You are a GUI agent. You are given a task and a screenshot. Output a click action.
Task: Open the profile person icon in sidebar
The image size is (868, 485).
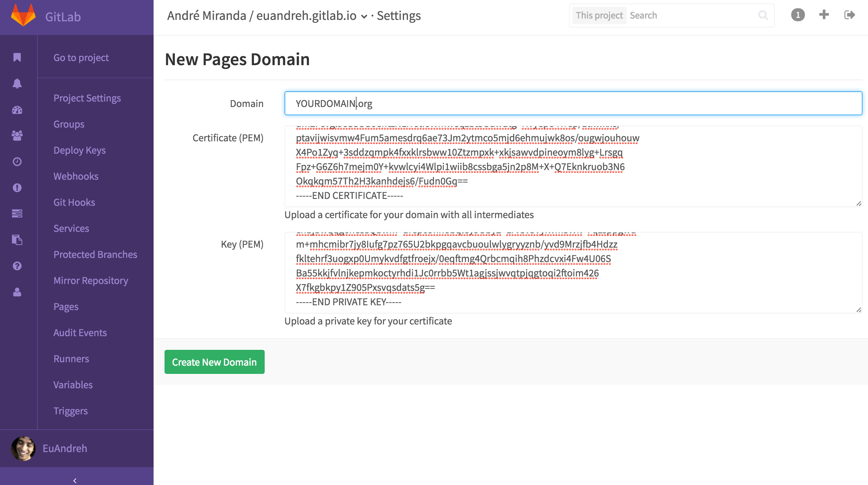coord(17,292)
